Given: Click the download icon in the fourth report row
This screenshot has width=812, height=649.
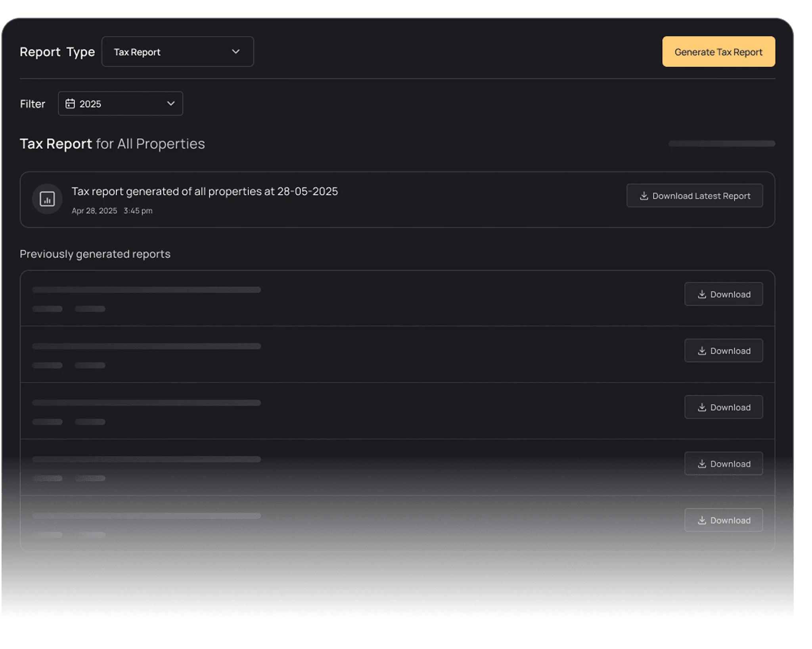Looking at the screenshot, I should [x=702, y=464].
